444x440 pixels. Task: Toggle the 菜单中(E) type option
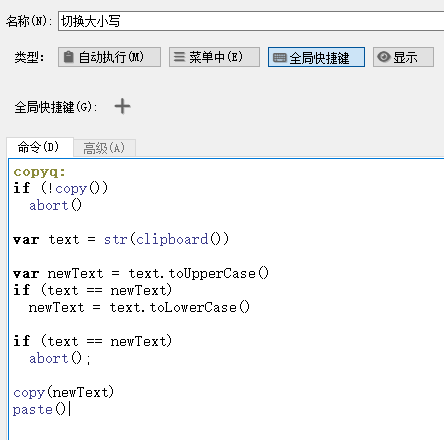(x=214, y=57)
